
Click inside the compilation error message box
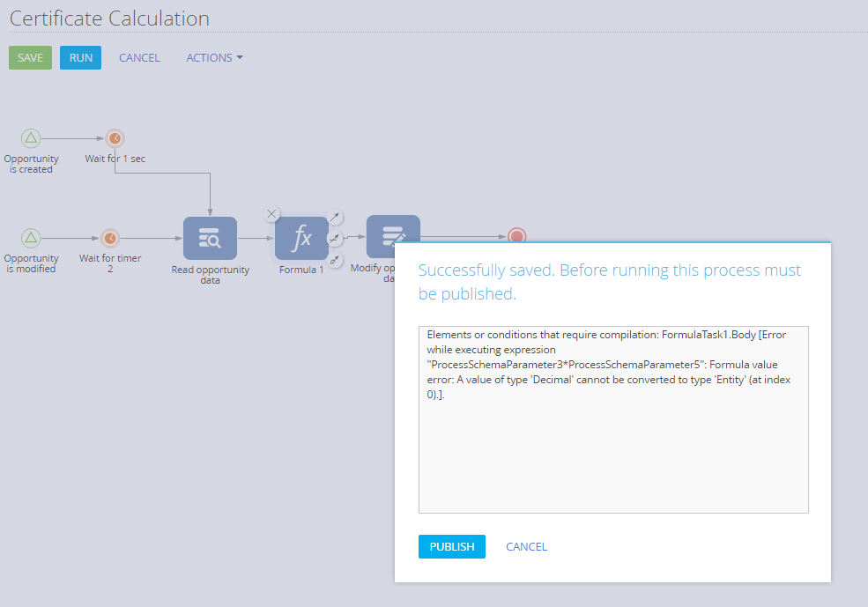(613, 419)
